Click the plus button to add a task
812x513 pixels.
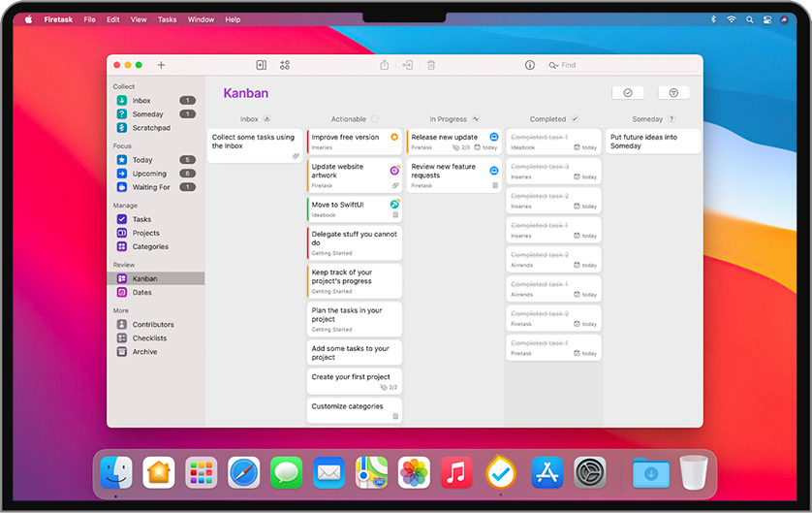(161, 65)
